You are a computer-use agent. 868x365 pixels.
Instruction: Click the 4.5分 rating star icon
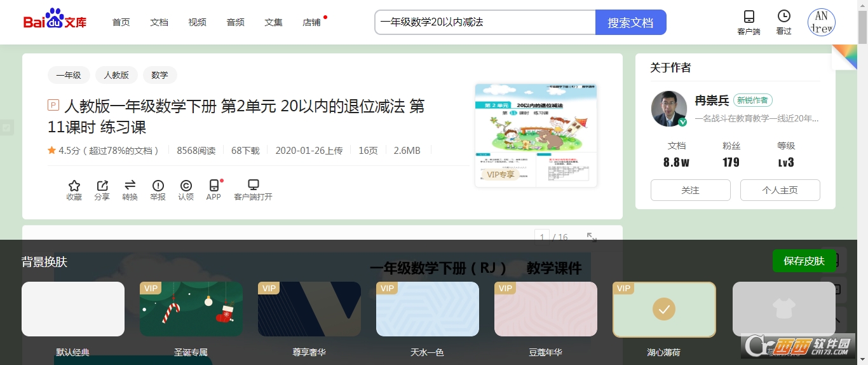pyautogui.click(x=51, y=151)
